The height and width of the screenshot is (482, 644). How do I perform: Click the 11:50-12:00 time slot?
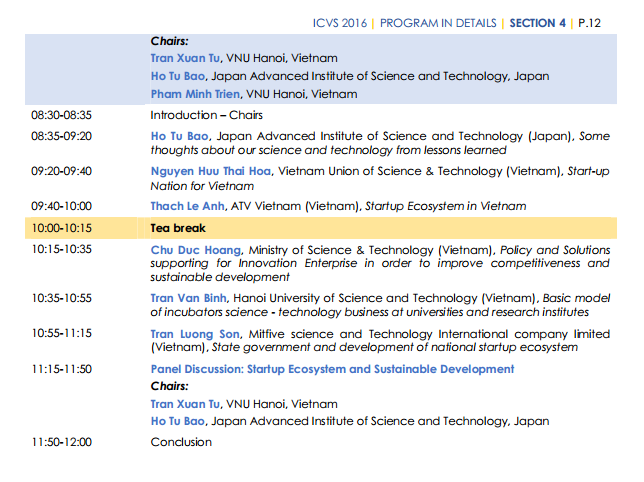[x=60, y=441]
